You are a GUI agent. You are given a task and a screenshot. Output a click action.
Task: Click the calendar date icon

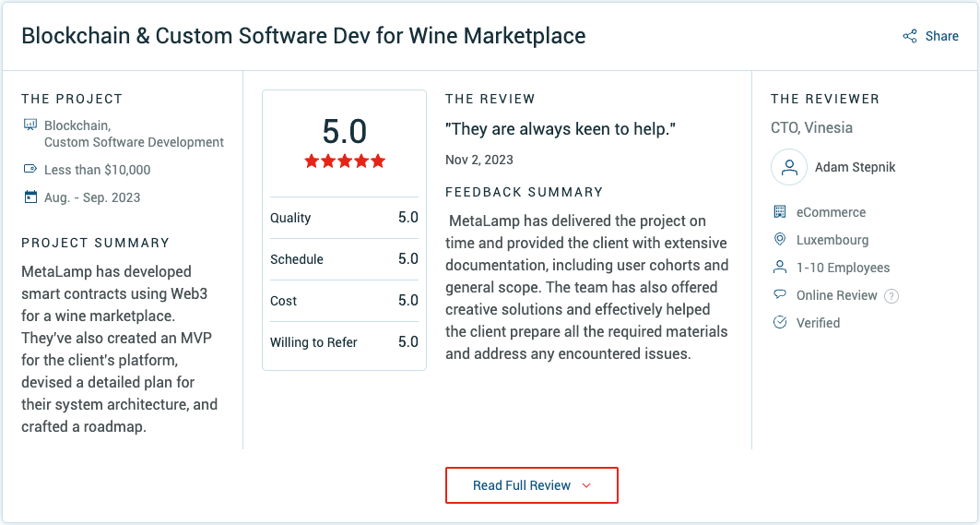click(30, 197)
